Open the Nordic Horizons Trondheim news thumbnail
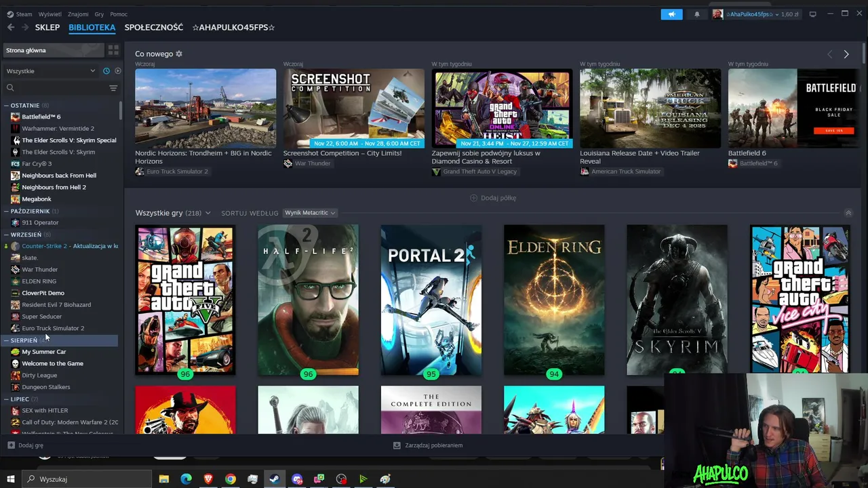Image resolution: width=868 pixels, height=488 pixels. pyautogui.click(x=205, y=108)
